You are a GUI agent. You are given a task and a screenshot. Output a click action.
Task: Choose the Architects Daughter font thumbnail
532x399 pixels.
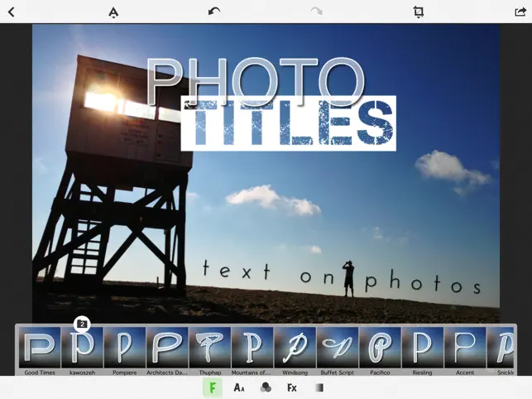click(x=167, y=348)
